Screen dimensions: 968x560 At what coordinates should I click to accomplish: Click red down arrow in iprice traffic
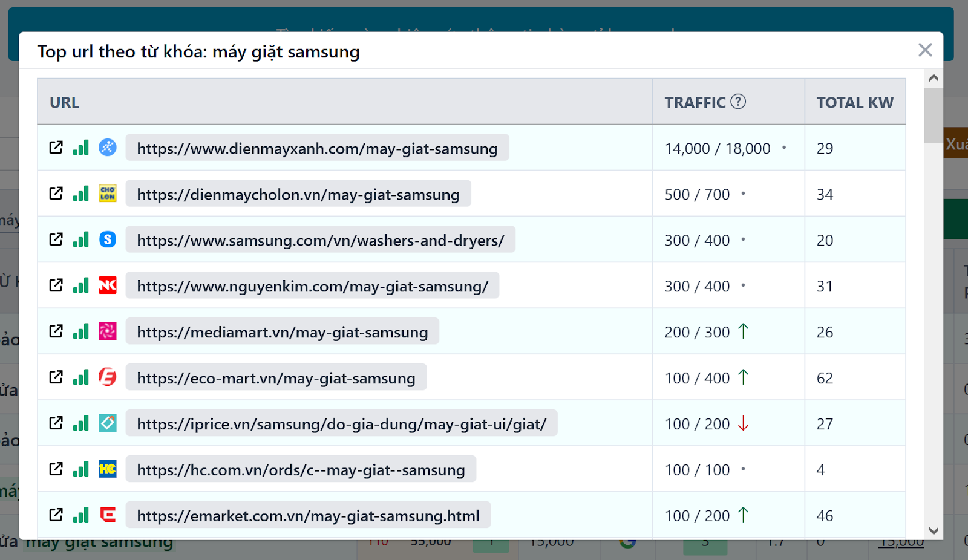click(x=744, y=423)
